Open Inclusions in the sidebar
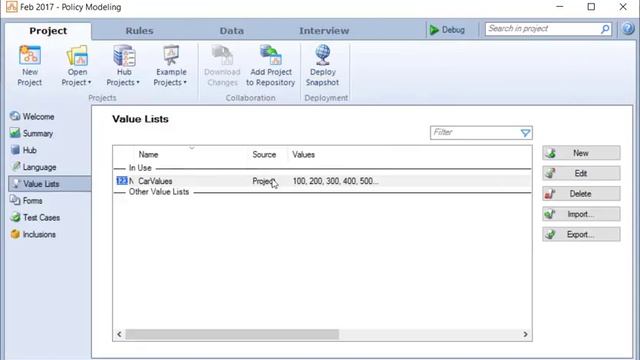This screenshot has height=360, width=640. coord(33,234)
